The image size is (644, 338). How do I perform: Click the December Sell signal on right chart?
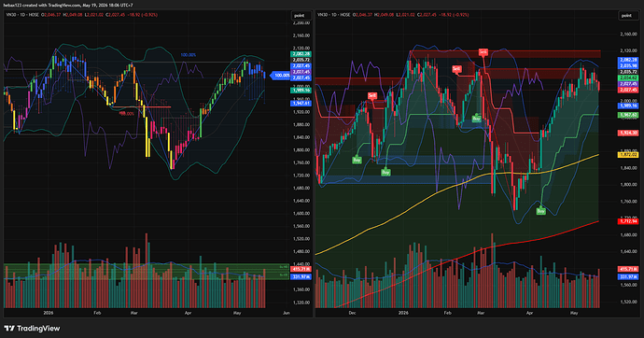tap(372, 95)
